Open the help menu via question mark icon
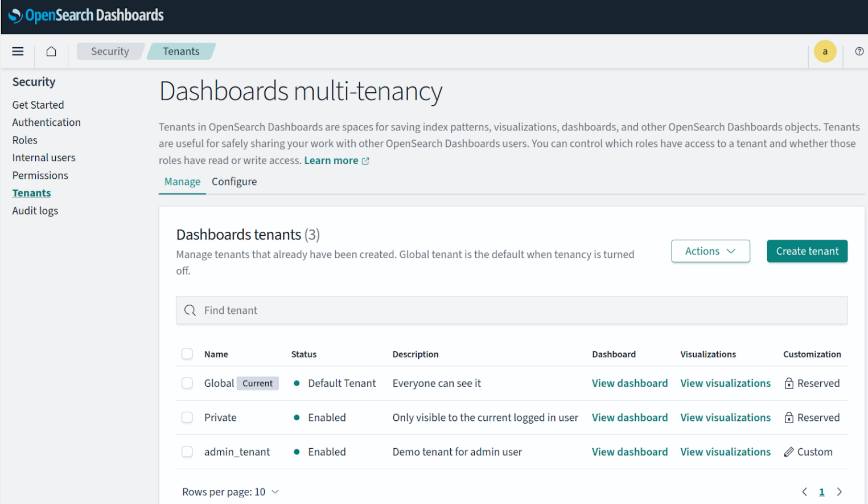The image size is (868, 504). (x=859, y=51)
